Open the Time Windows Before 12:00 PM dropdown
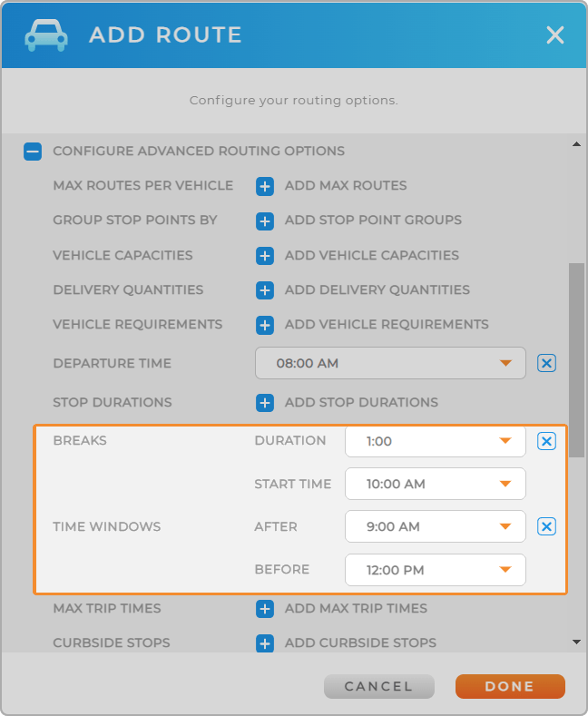 point(436,570)
